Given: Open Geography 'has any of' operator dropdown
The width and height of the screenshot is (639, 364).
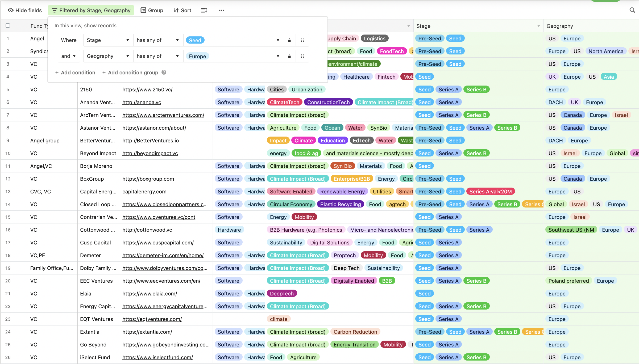Looking at the screenshot, I should click(158, 56).
